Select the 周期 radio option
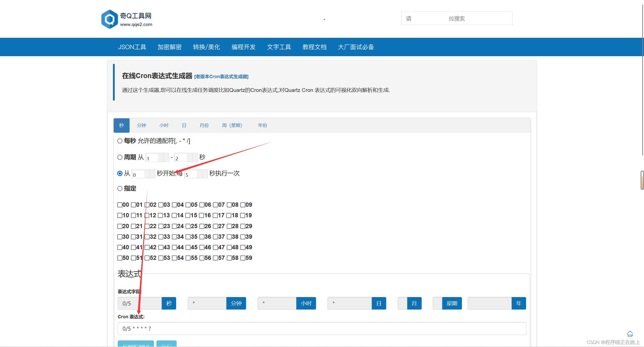Screen dimensions: 644x347 tap(120, 157)
